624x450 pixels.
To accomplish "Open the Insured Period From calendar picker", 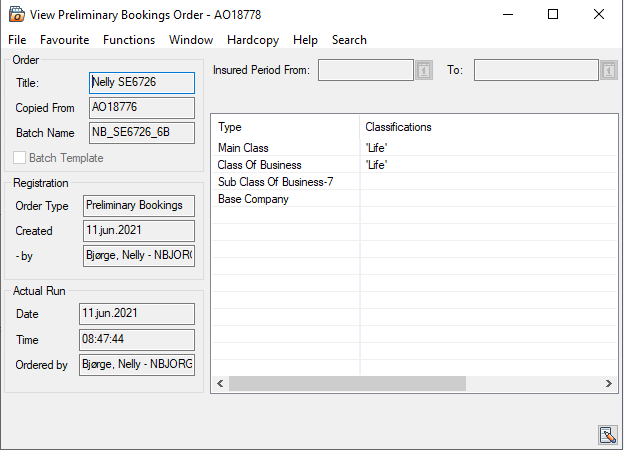I will coord(423,70).
